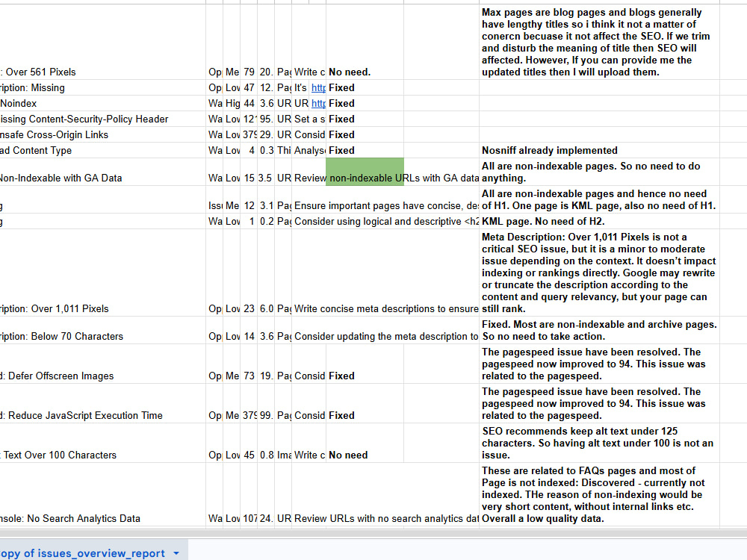
Task: Select the 'Non-Indexable with GA Data' cell
Action: pos(103,172)
